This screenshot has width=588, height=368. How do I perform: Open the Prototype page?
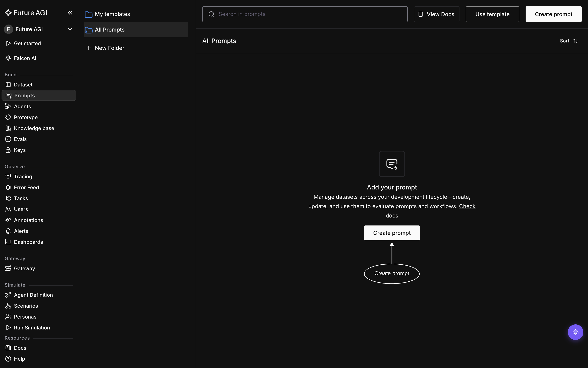[26, 117]
